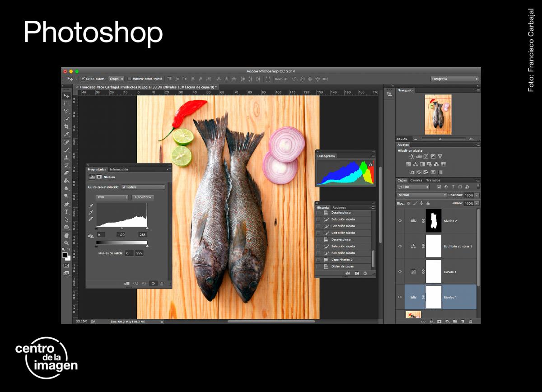Open Ajuste preestablecido dropdown (A medida)

click(143, 187)
